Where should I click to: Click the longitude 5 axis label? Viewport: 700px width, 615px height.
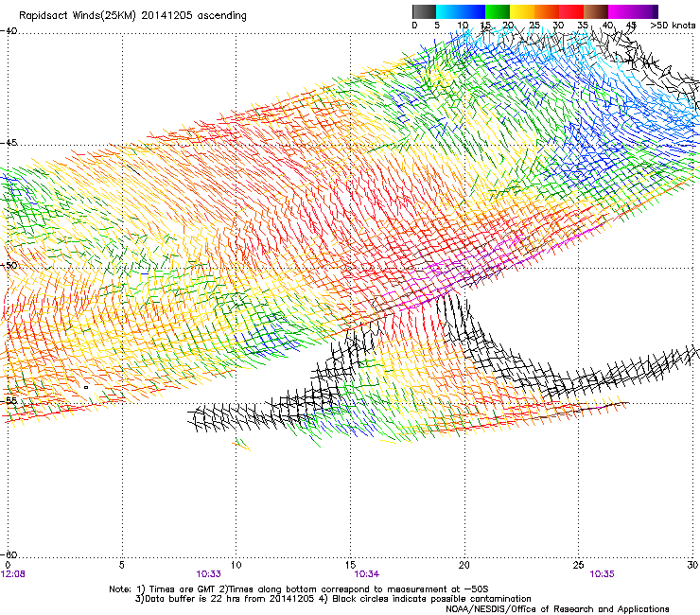click(x=121, y=565)
